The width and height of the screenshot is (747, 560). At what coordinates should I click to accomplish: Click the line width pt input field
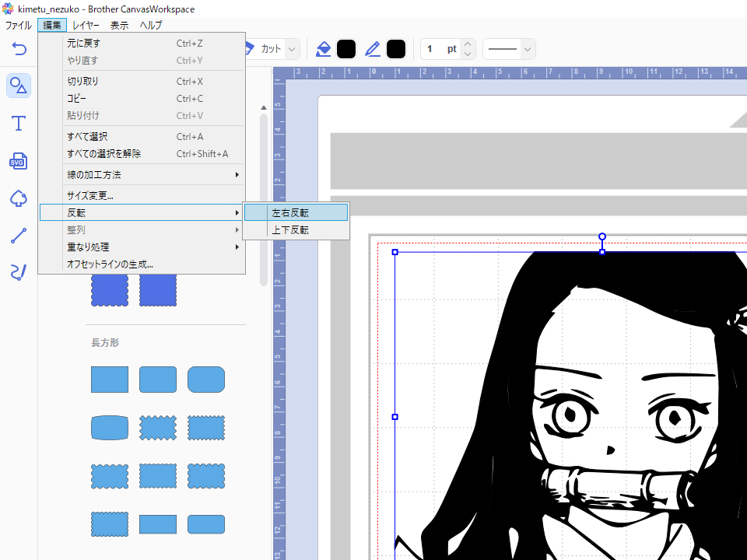(x=442, y=49)
